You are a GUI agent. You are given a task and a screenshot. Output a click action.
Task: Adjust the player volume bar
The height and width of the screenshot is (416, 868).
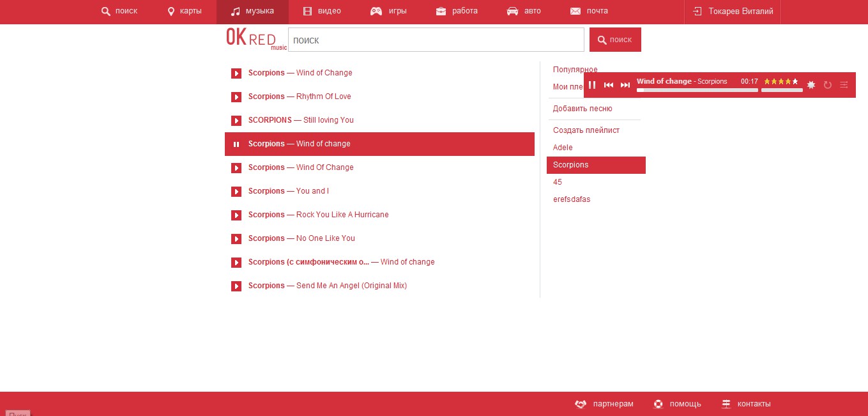[x=782, y=90]
